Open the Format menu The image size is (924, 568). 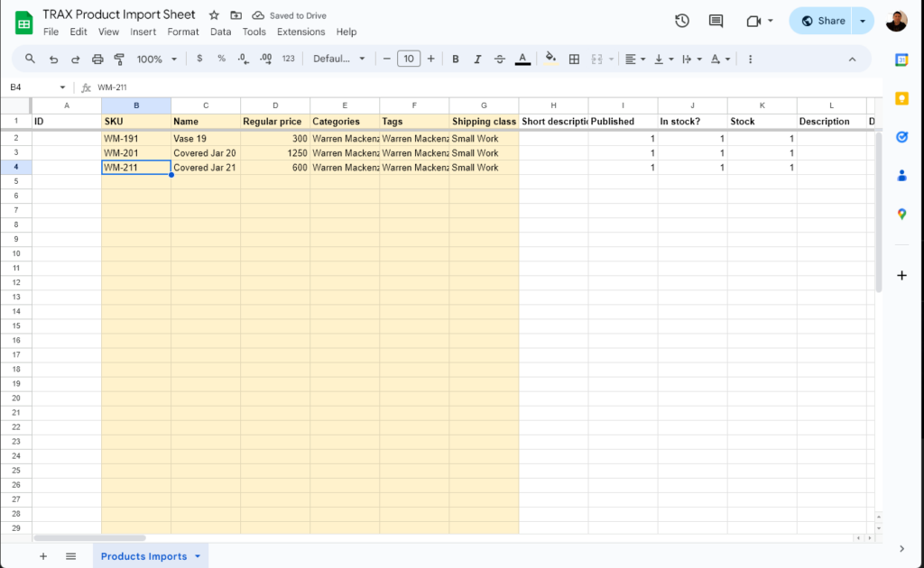click(183, 32)
